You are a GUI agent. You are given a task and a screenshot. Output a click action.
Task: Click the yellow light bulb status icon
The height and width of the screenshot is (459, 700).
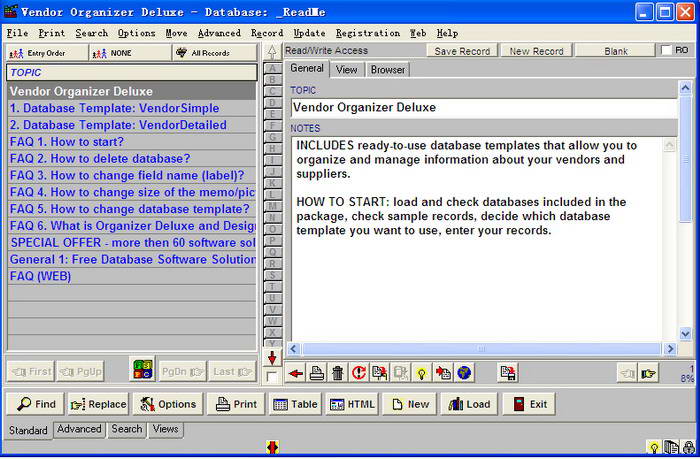654,447
